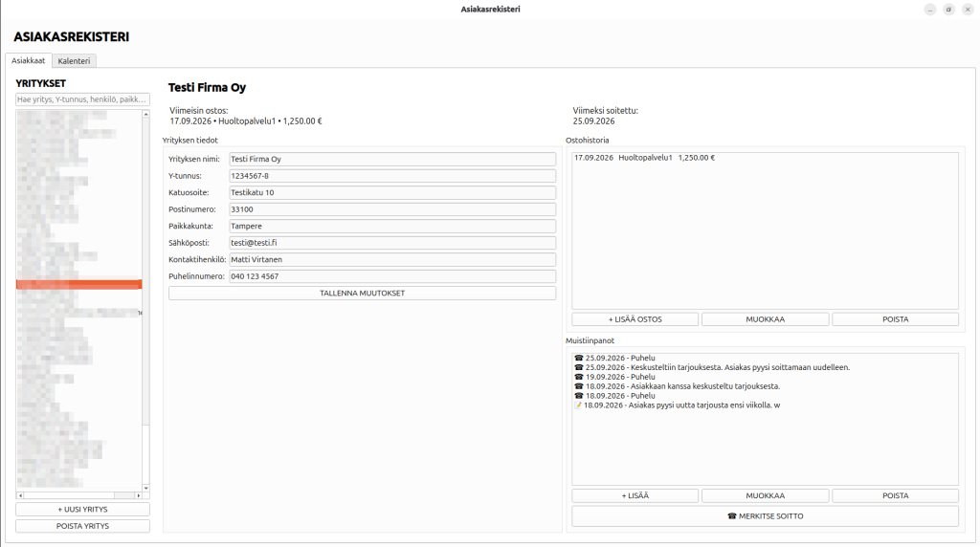Add a note with + LISÄÄ button
The width and height of the screenshot is (980, 547).
(x=635, y=495)
